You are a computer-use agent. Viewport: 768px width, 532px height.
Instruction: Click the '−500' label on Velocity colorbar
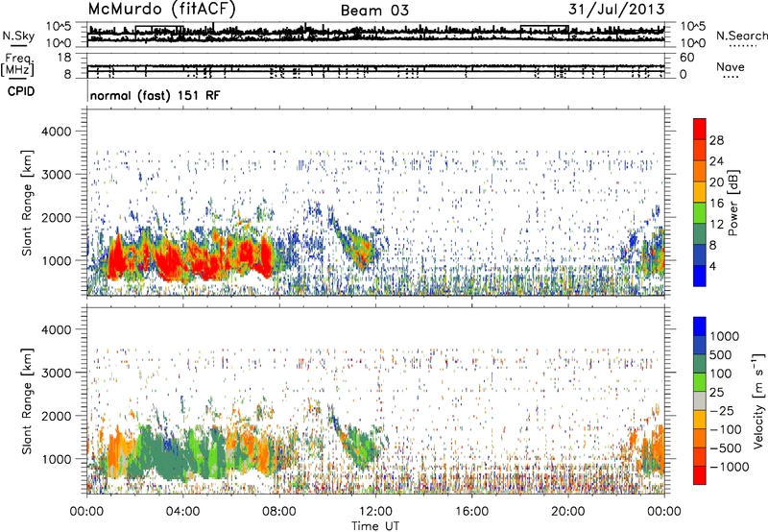(x=725, y=447)
